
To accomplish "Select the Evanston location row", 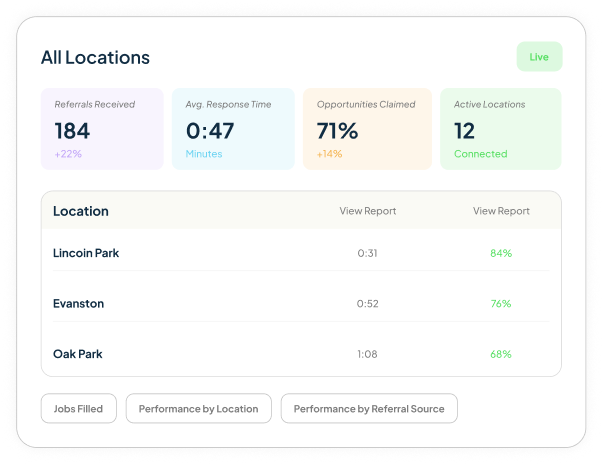I will (301, 303).
